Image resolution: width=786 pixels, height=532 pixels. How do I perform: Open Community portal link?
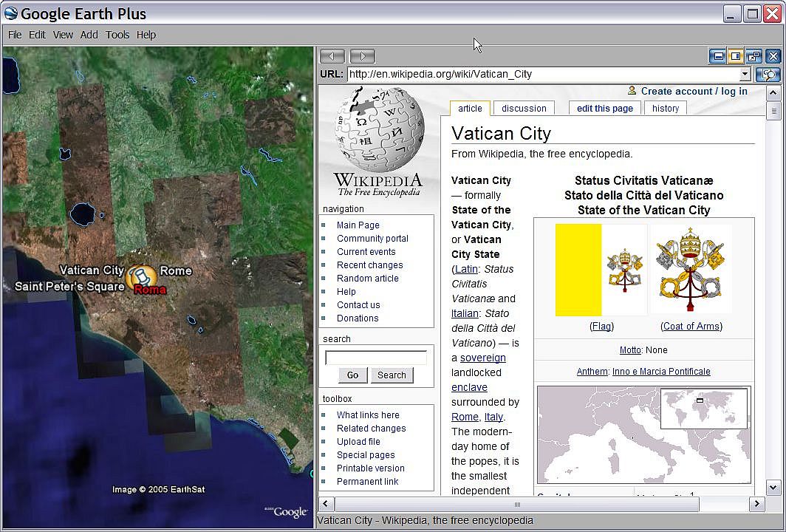(x=372, y=238)
